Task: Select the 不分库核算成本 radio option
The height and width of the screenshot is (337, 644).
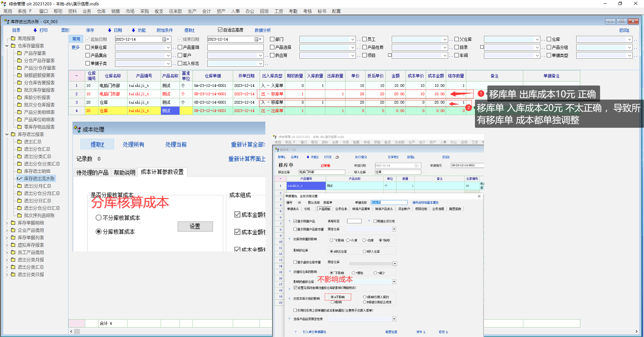Action: click(99, 218)
